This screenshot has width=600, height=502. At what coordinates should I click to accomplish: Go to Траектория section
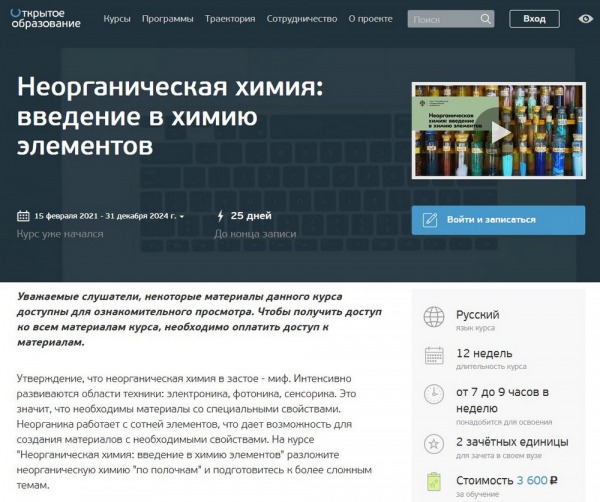tap(230, 19)
